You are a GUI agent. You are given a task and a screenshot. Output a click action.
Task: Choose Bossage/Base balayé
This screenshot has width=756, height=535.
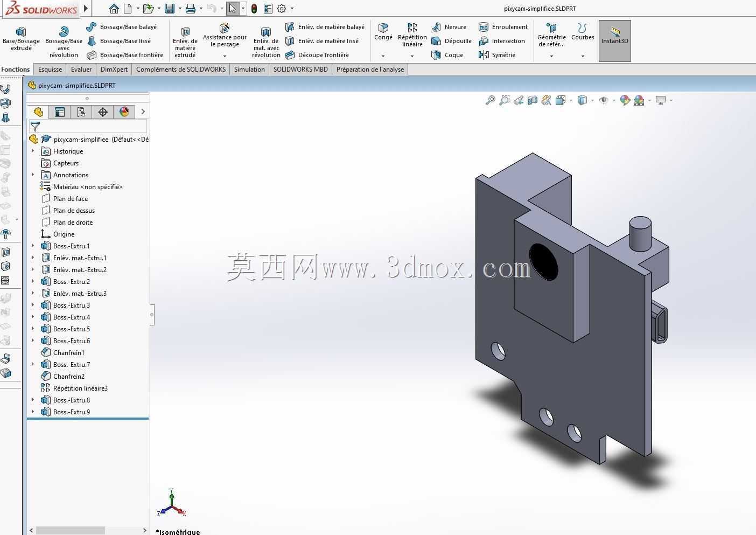coord(122,27)
